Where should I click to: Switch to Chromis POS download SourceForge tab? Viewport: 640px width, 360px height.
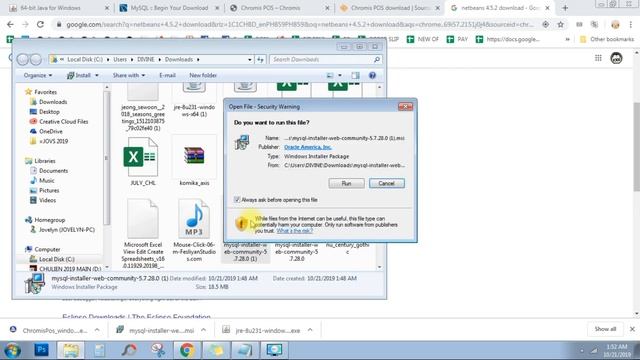pos(390,8)
